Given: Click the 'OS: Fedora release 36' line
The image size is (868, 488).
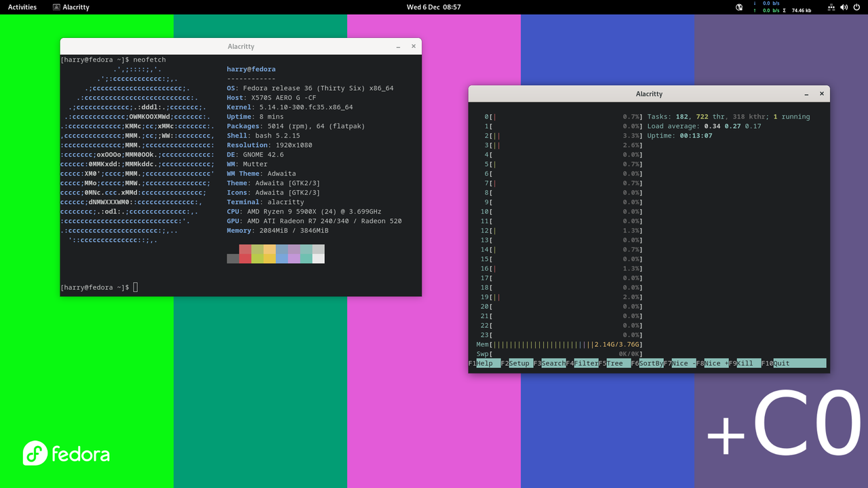Looking at the screenshot, I should [310, 88].
